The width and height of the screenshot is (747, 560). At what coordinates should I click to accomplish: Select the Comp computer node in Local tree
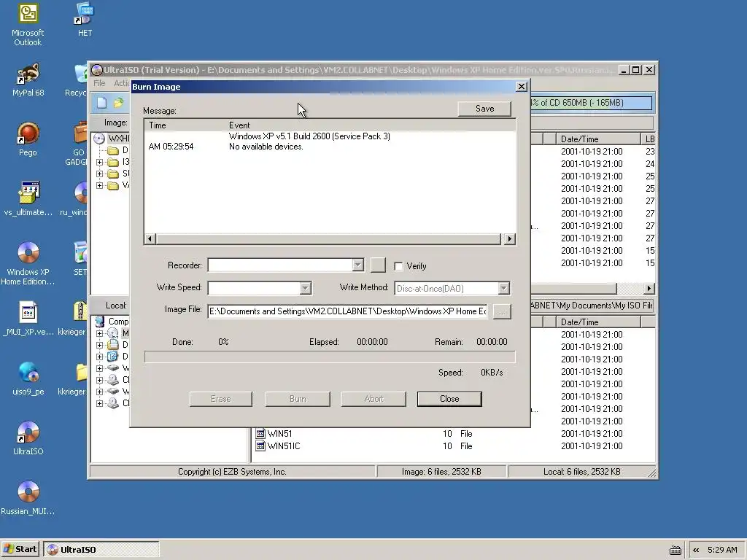[112, 321]
